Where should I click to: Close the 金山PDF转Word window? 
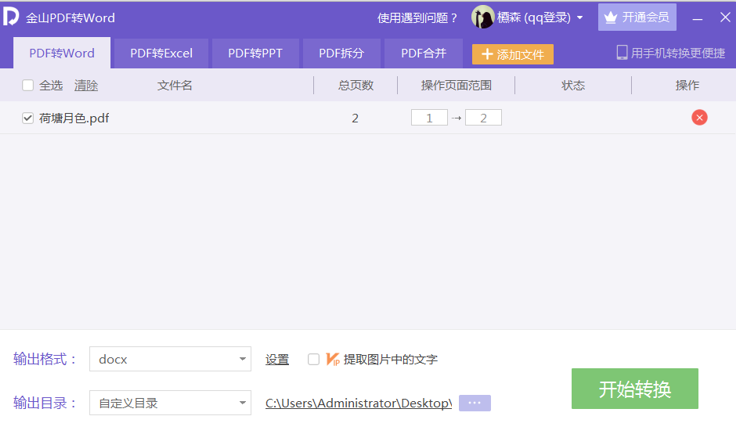(x=725, y=17)
